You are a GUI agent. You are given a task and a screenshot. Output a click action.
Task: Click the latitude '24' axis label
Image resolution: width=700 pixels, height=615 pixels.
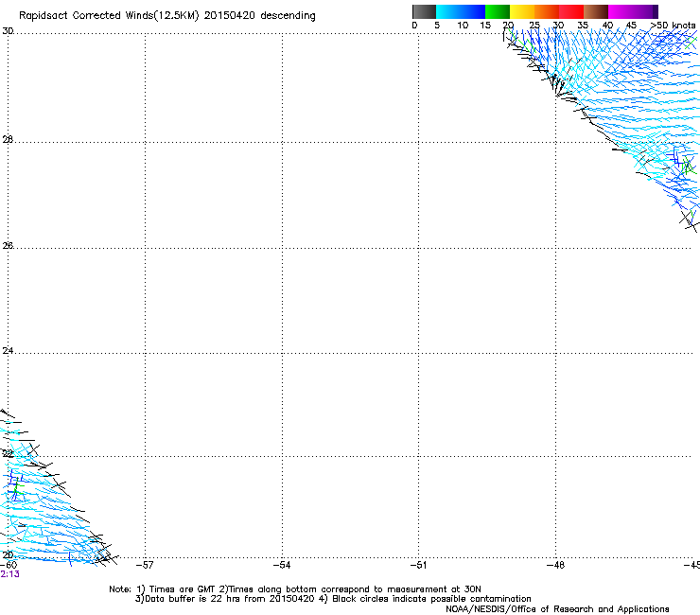point(8,351)
